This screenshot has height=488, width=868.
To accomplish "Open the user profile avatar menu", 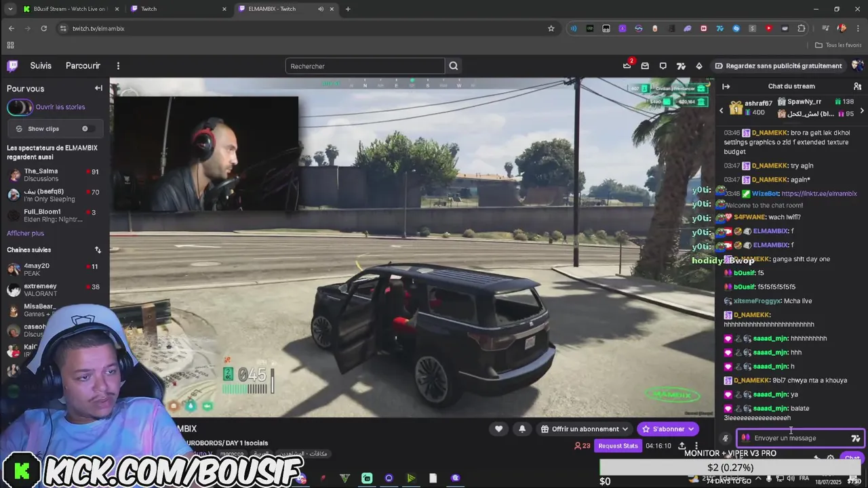I will [857, 66].
